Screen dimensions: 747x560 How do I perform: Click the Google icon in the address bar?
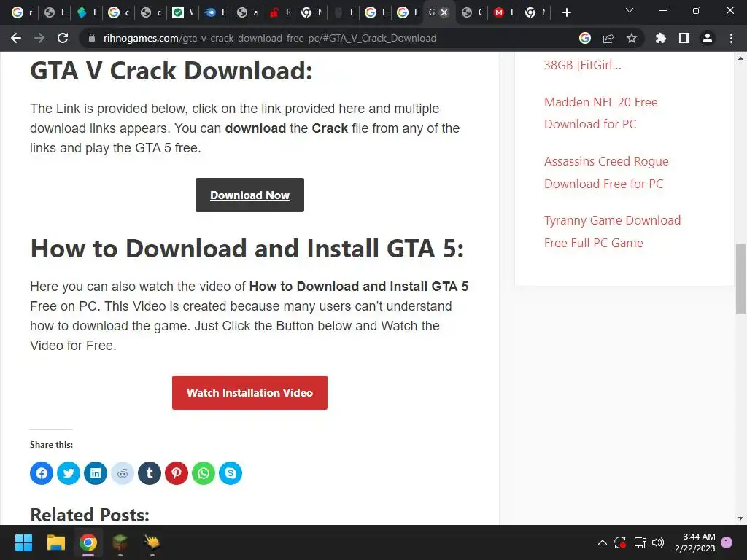coord(585,38)
